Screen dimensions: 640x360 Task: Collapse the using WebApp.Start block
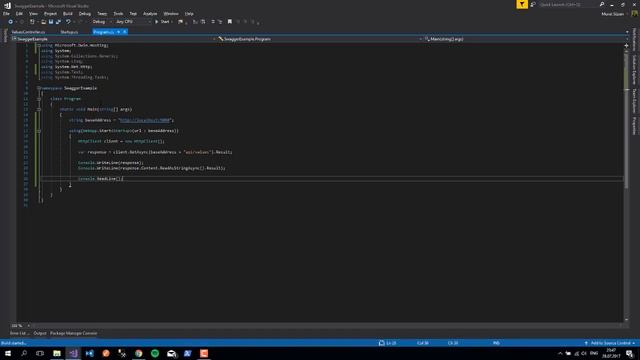point(39,131)
